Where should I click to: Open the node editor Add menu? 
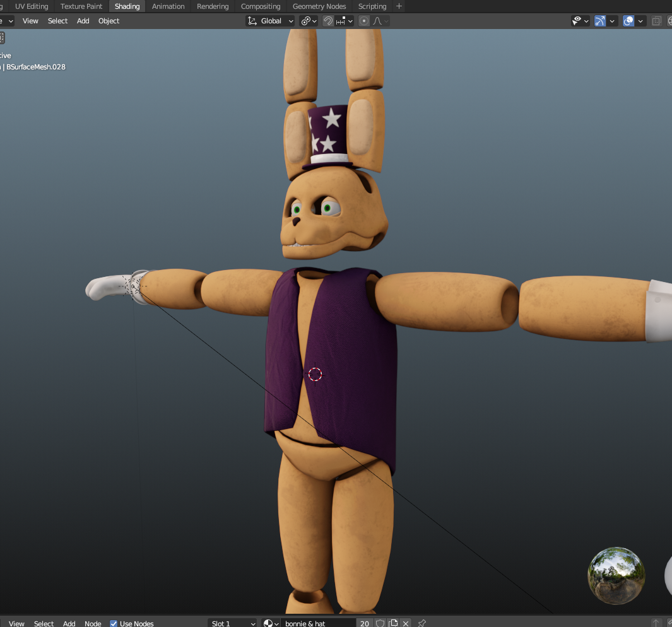pyautogui.click(x=69, y=623)
